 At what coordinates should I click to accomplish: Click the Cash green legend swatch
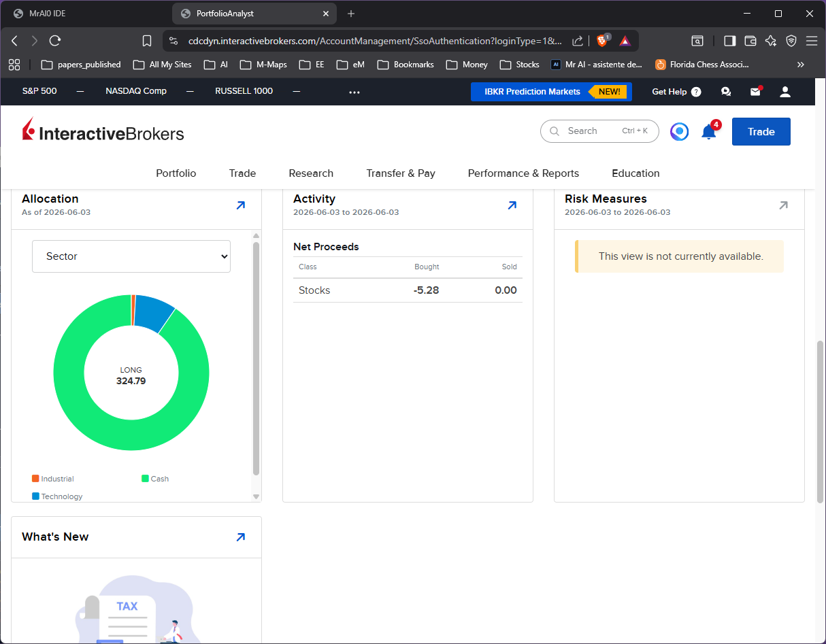145,479
